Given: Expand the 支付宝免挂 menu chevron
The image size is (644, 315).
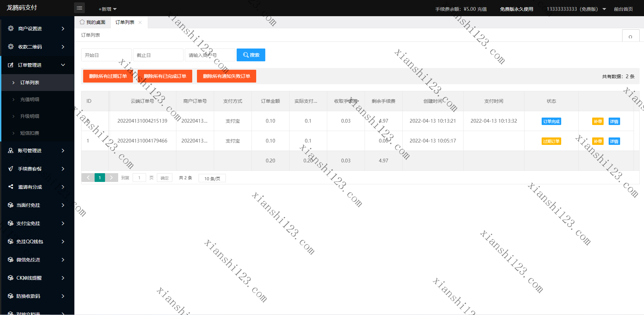Looking at the screenshot, I should [x=63, y=223].
